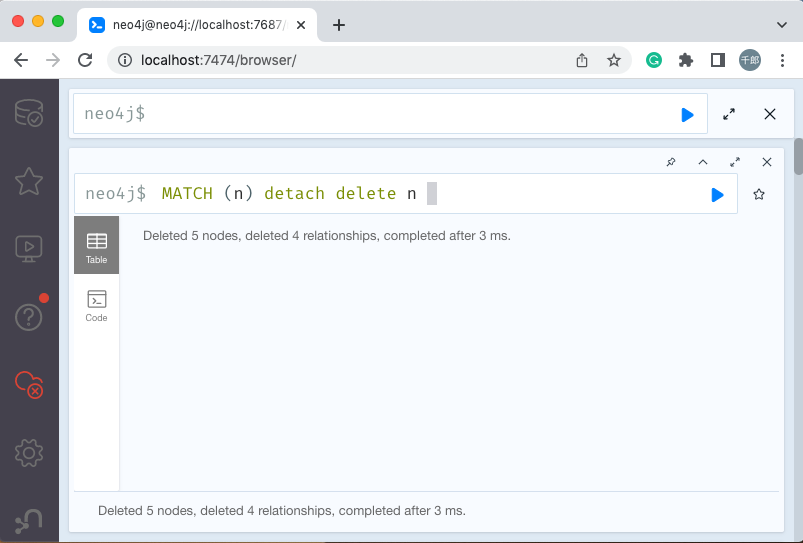
Task: Open the Help question mark sidebar icon
Action: [x=29, y=317]
